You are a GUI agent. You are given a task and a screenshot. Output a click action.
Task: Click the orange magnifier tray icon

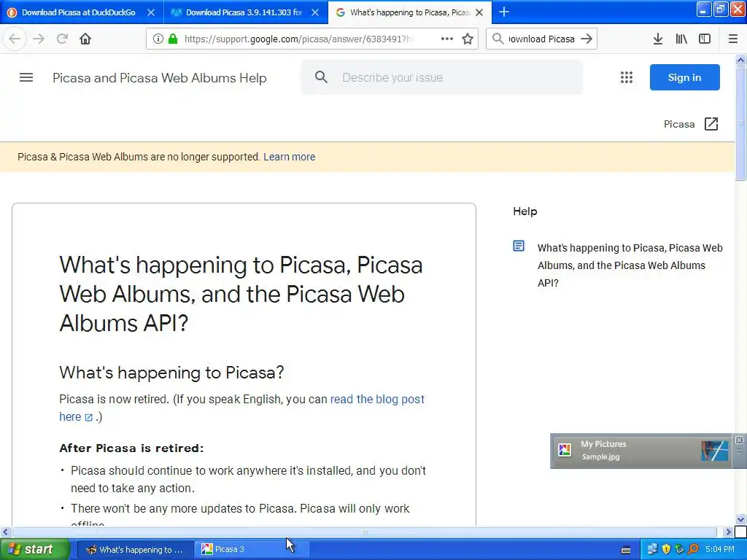click(693, 550)
